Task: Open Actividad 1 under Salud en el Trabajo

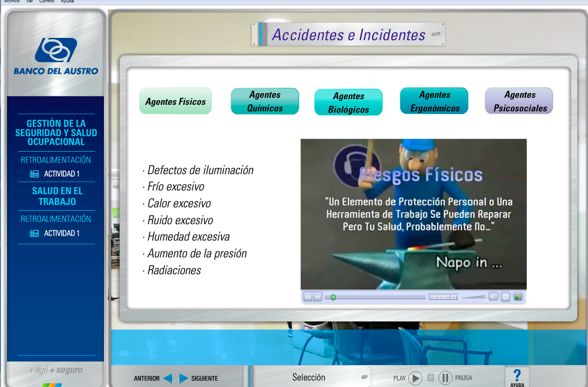Action: tap(55, 233)
